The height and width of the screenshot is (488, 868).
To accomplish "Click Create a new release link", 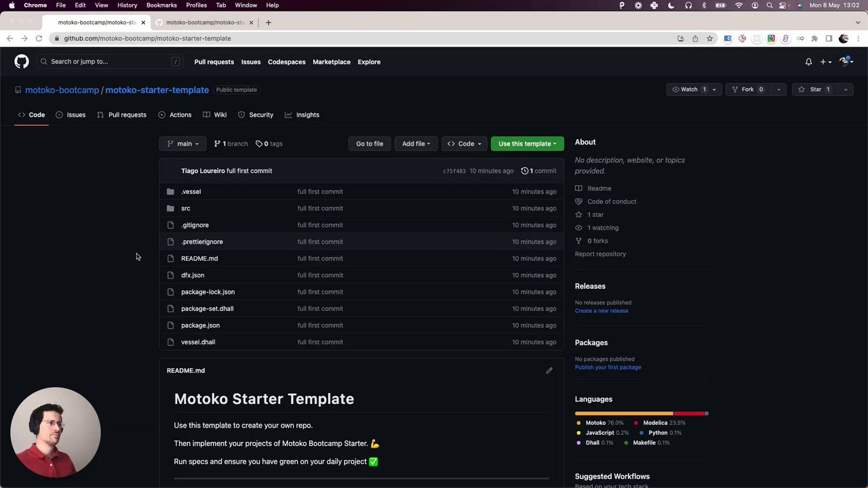I will click(601, 311).
